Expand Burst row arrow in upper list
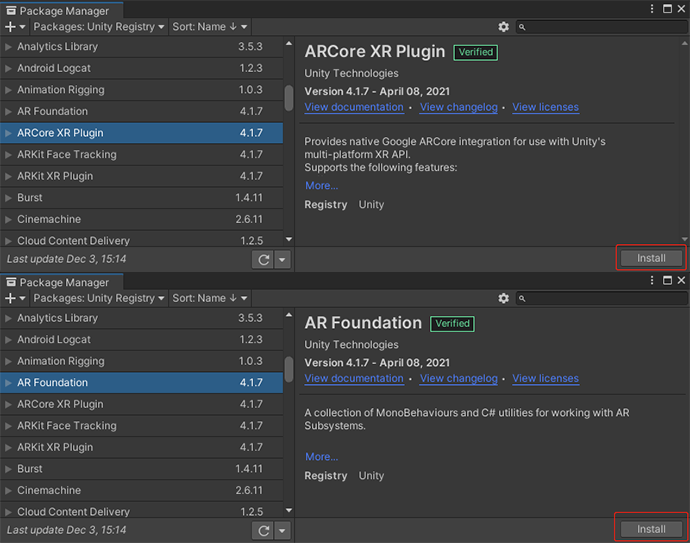This screenshot has height=543, width=690. pyautogui.click(x=8, y=198)
